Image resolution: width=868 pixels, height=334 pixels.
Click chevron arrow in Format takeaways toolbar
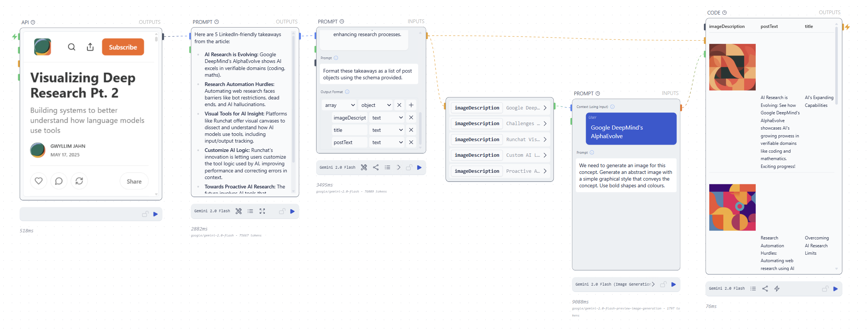[x=398, y=168]
